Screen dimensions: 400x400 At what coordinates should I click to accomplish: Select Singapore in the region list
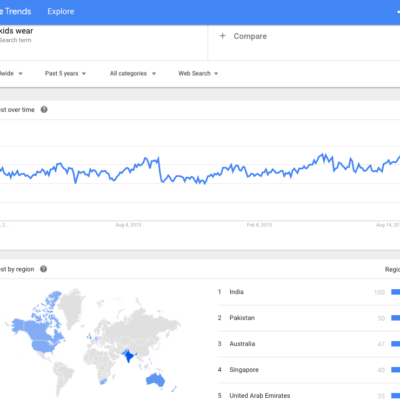coord(244,370)
